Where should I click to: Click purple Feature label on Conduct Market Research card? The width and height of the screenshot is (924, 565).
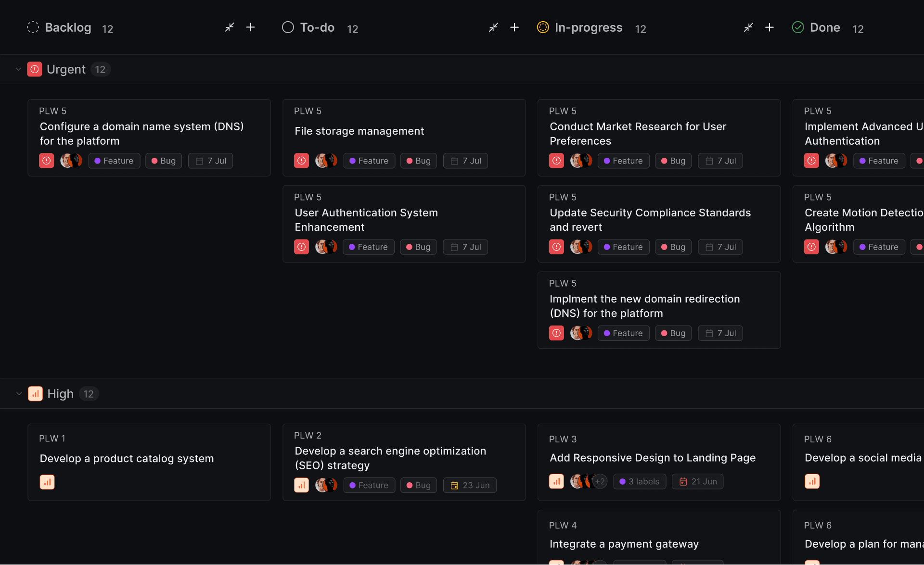click(623, 161)
